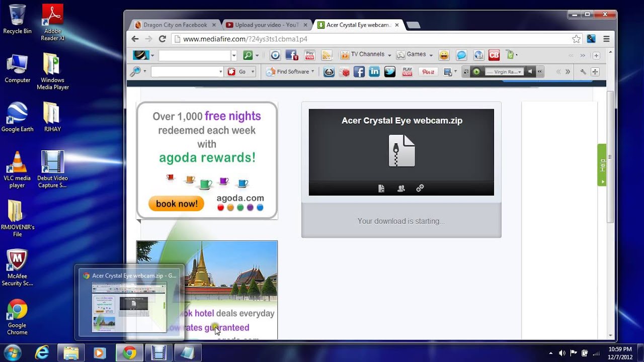Click the book now! agoda button
Image resolution: width=644 pixels, height=362 pixels.
176,204
